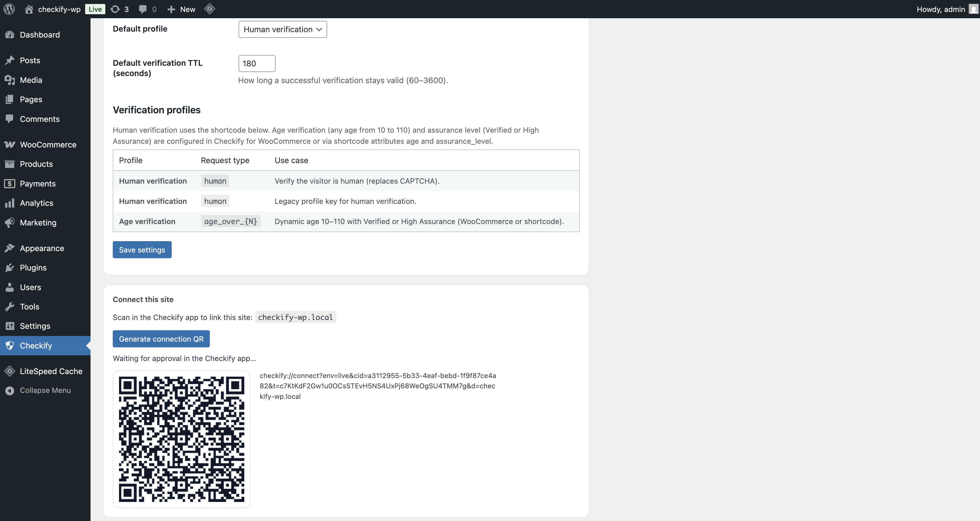Click the Verification profiles heading
The image size is (980, 521).
click(x=157, y=110)
